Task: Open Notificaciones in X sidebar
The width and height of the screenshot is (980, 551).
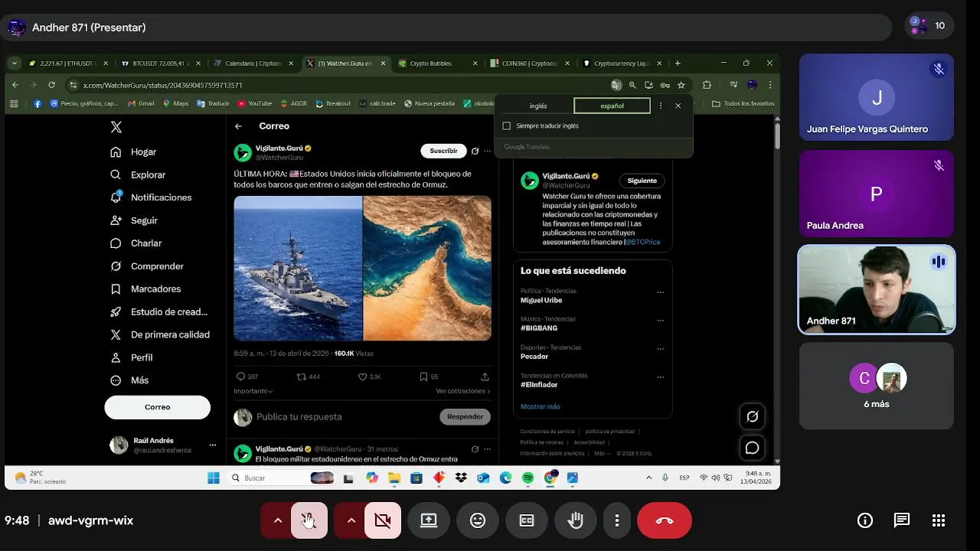Action: (x=151, y=197)
